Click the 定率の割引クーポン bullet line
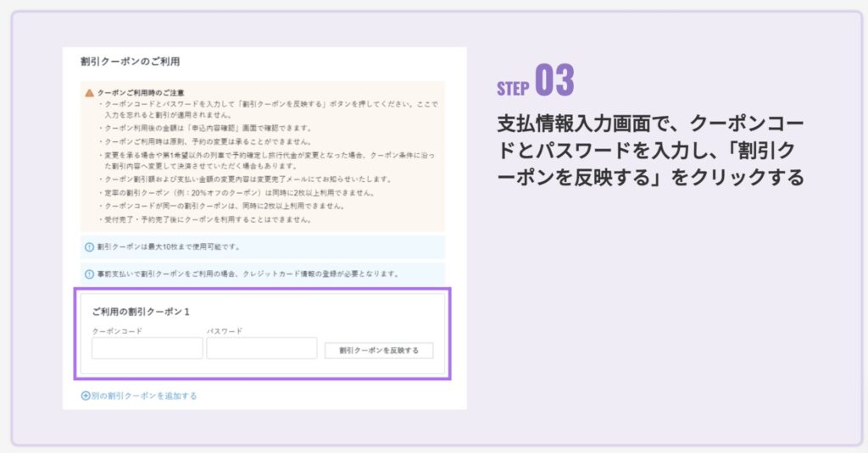868x453 pixels. [222, 192]
